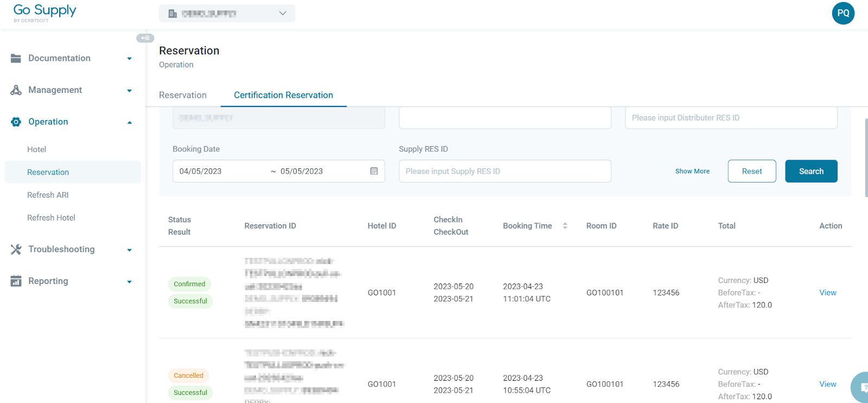Collapse the Operation menu arrow
Viewport: 868px width, 403px height.
pos(129,122)
